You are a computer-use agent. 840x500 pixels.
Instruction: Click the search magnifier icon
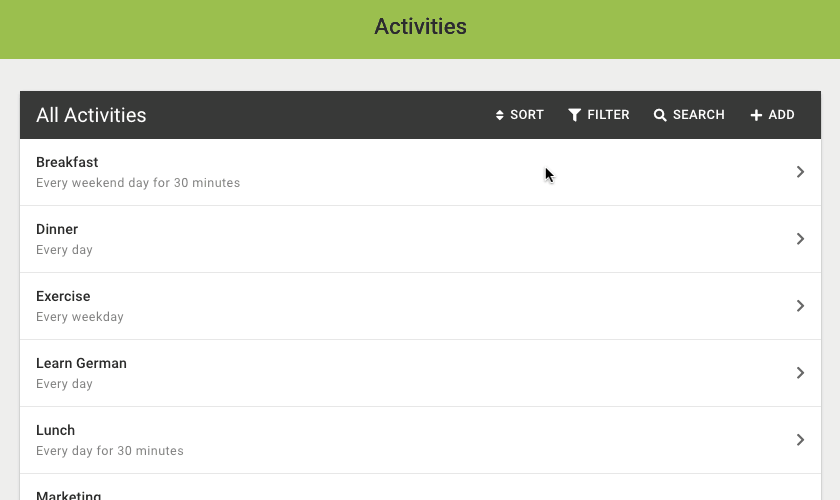tap(660, 115)
